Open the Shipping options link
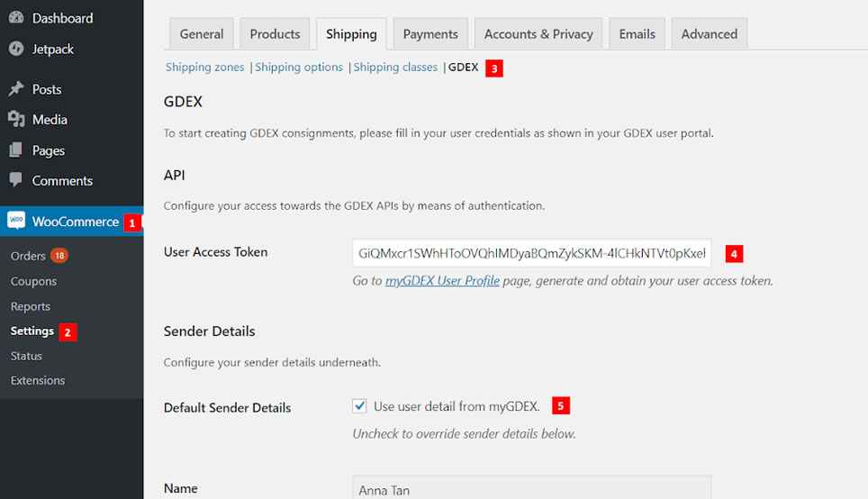 click(x=299, y=67)
